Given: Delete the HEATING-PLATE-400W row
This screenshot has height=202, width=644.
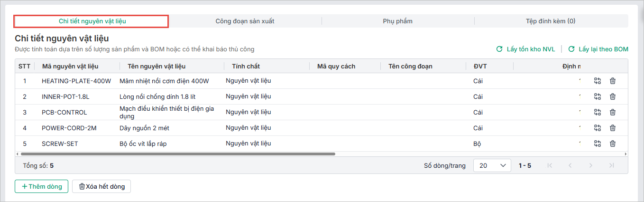Looking at the screenshot, I should click(612, 81).
